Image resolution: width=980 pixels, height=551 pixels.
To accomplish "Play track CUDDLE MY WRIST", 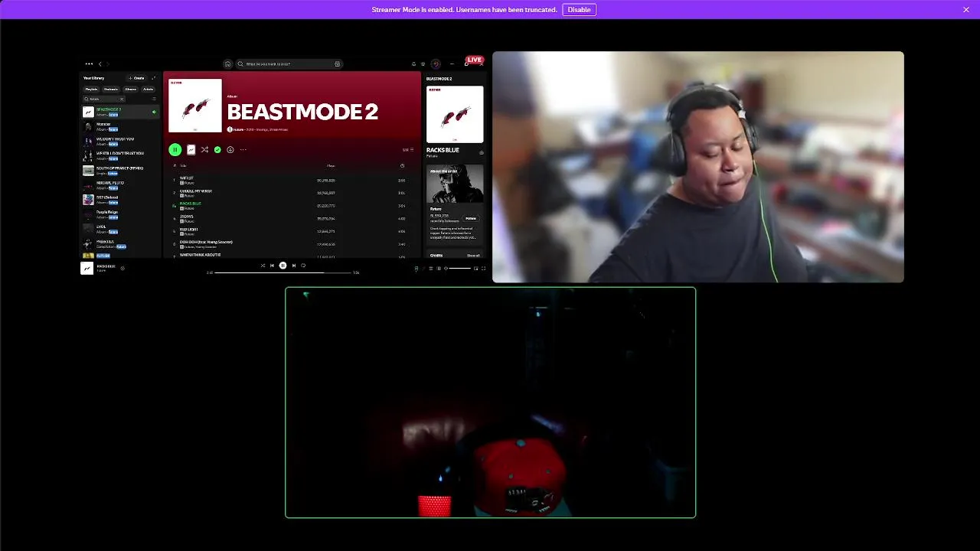I will coord(291,193).
